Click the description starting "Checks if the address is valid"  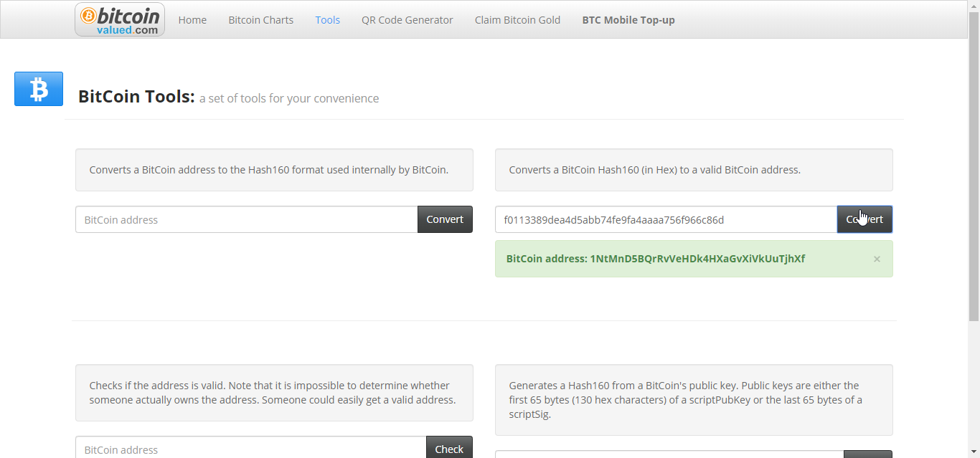coord(273,393)
